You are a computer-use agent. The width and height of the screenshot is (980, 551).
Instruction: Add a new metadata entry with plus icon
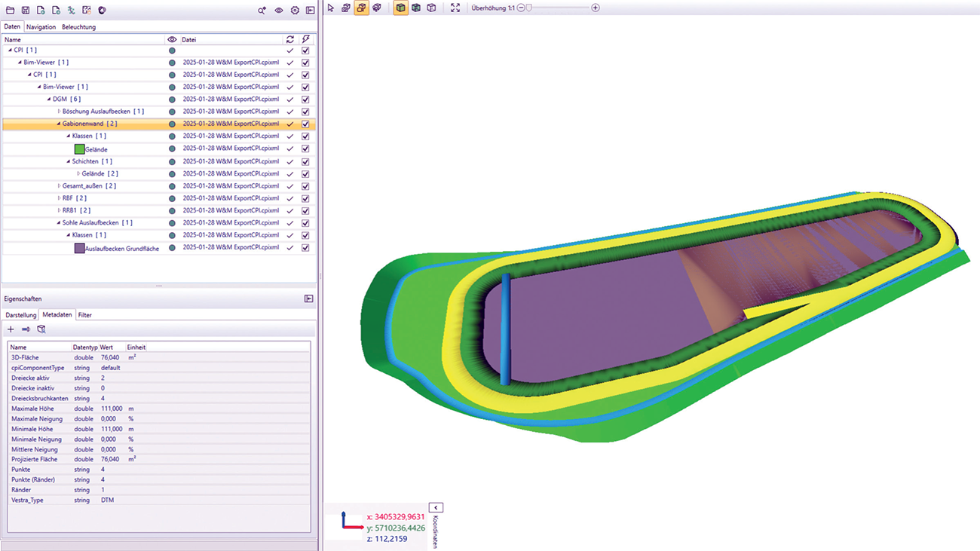pyautogui.click(x=11, y=329)
